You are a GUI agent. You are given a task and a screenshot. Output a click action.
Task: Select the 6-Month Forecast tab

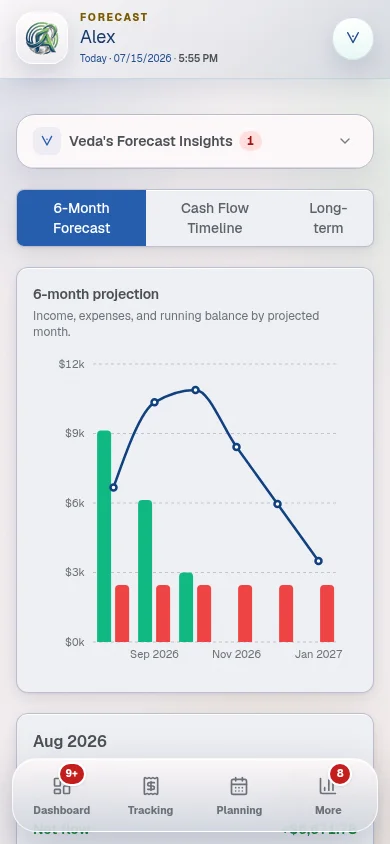(x=81, y=218)
